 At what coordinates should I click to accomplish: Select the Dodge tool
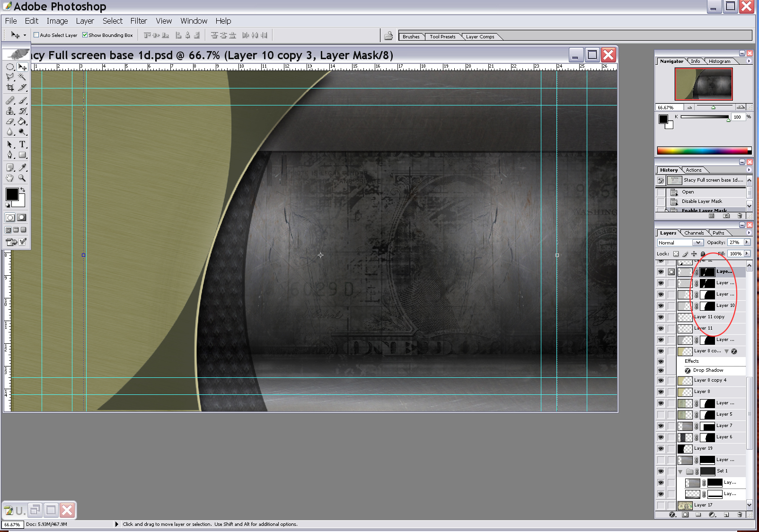point(22,132)
